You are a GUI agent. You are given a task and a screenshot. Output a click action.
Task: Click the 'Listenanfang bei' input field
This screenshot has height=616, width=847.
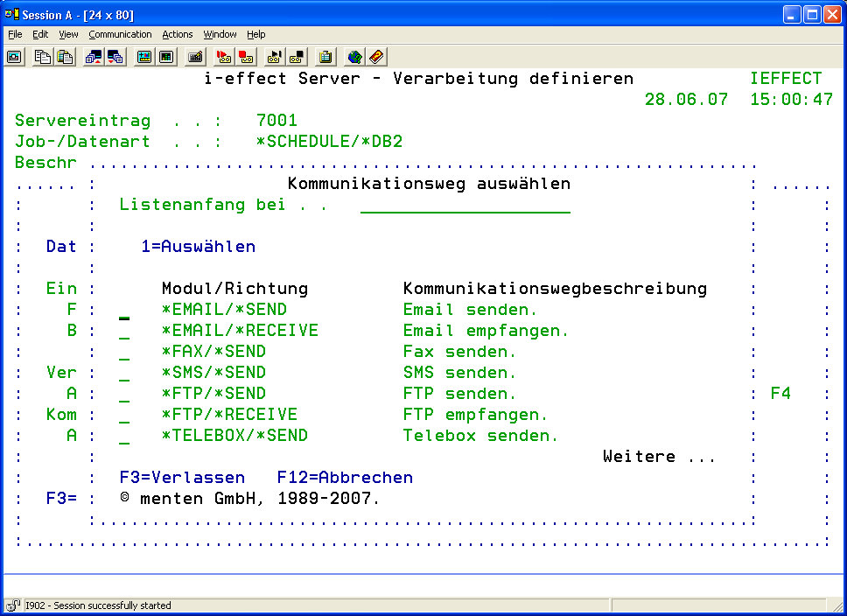pyautogui.click(x=465, y=206)
